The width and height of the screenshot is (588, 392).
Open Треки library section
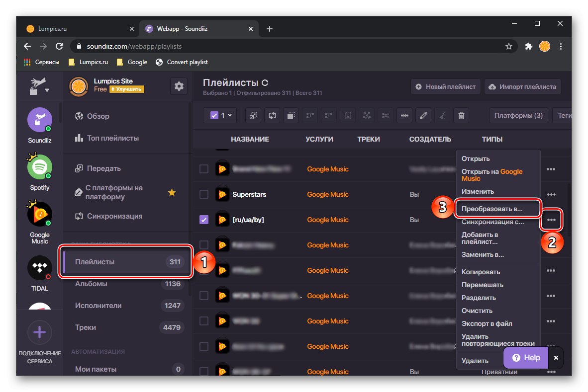[x=127, y=327]
